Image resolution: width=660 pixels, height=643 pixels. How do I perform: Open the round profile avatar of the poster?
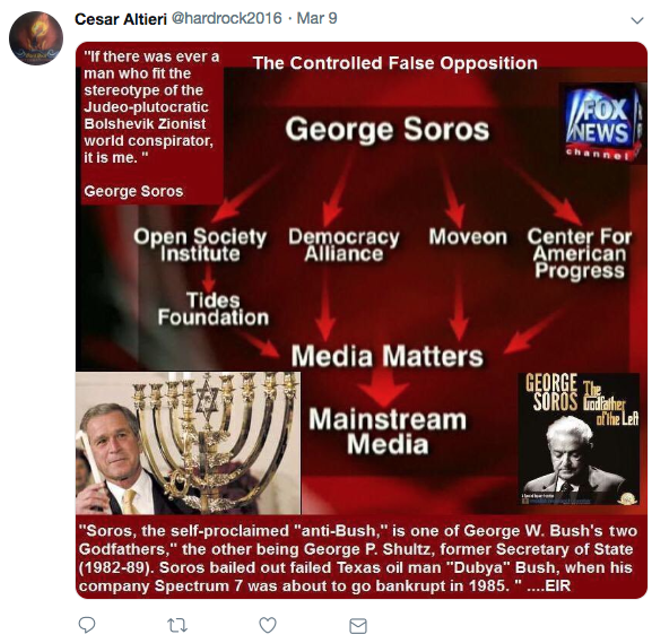click(36, 38)
